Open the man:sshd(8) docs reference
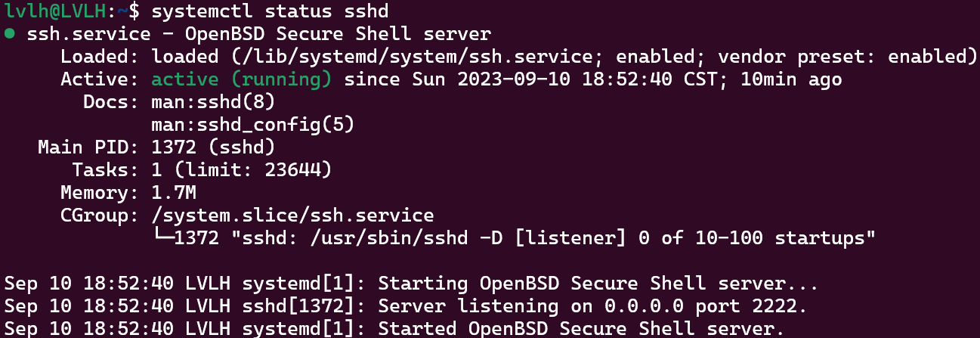This screenshot has height=338, width=980. pos(213,102)
